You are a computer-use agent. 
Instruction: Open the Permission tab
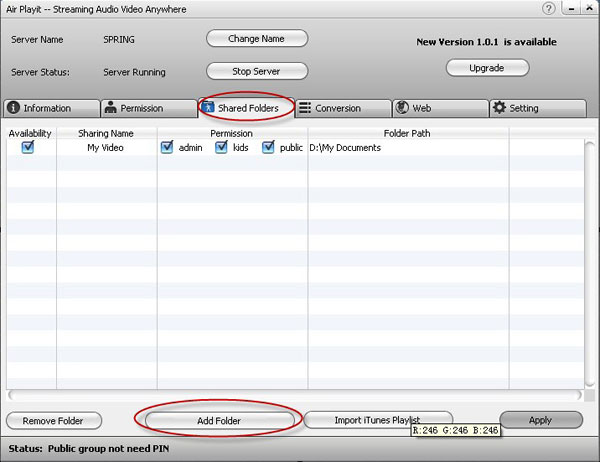click(149, 108)
